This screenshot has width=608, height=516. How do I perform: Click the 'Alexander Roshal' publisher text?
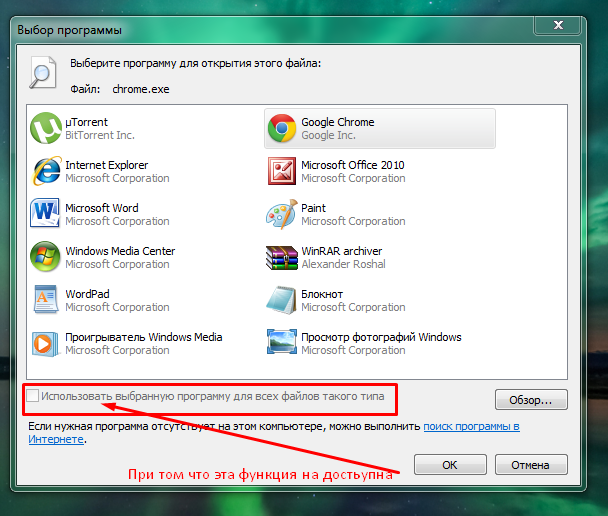(344, 264)
